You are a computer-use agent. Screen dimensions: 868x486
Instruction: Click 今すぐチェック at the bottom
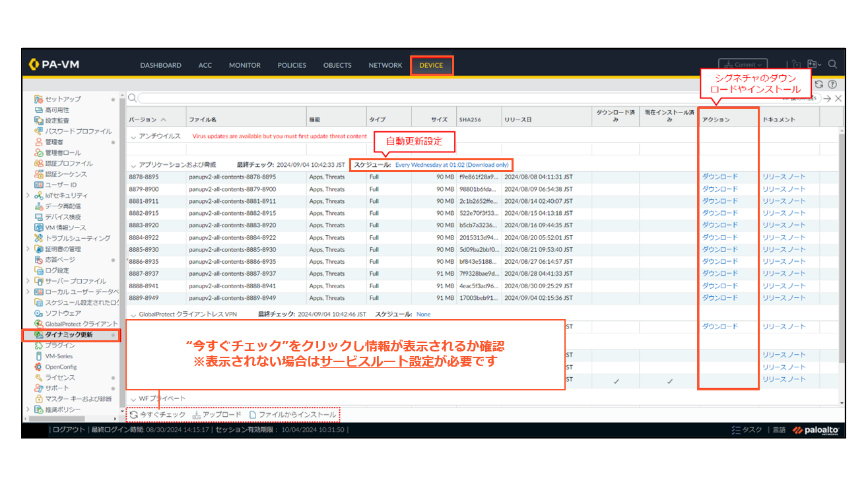pyautogui.click(x=158, y=415)
